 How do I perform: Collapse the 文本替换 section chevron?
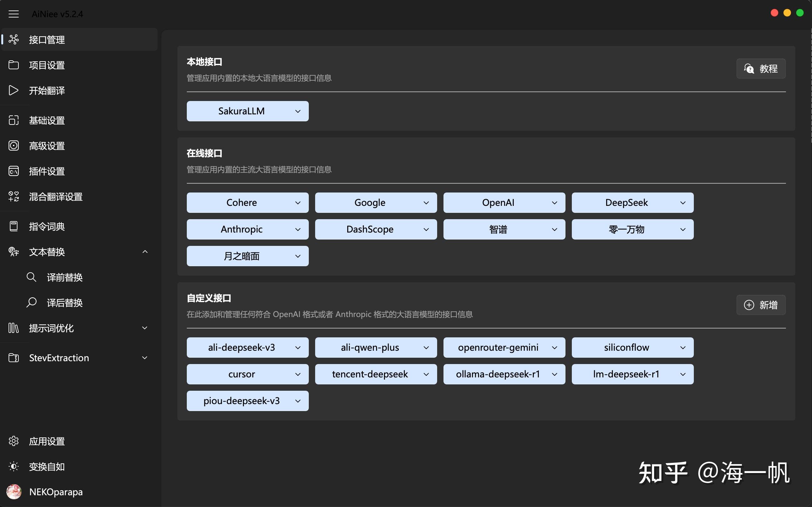145,252
